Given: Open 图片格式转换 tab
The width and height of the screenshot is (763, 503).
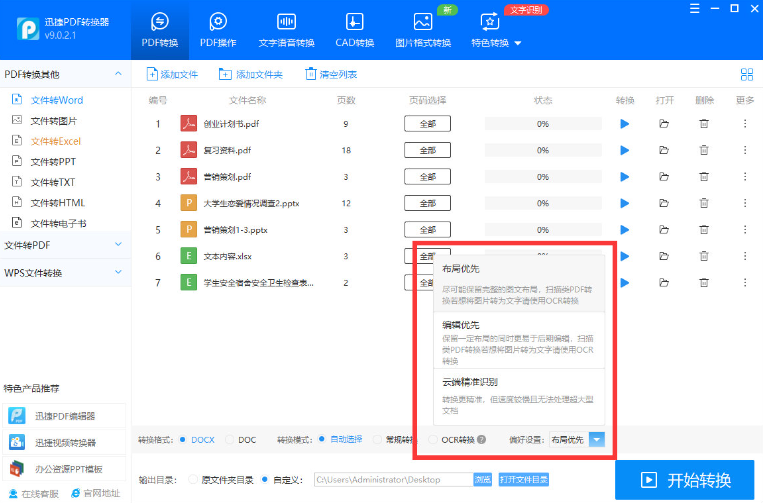Looking at the screenshot, I should 423,30.
